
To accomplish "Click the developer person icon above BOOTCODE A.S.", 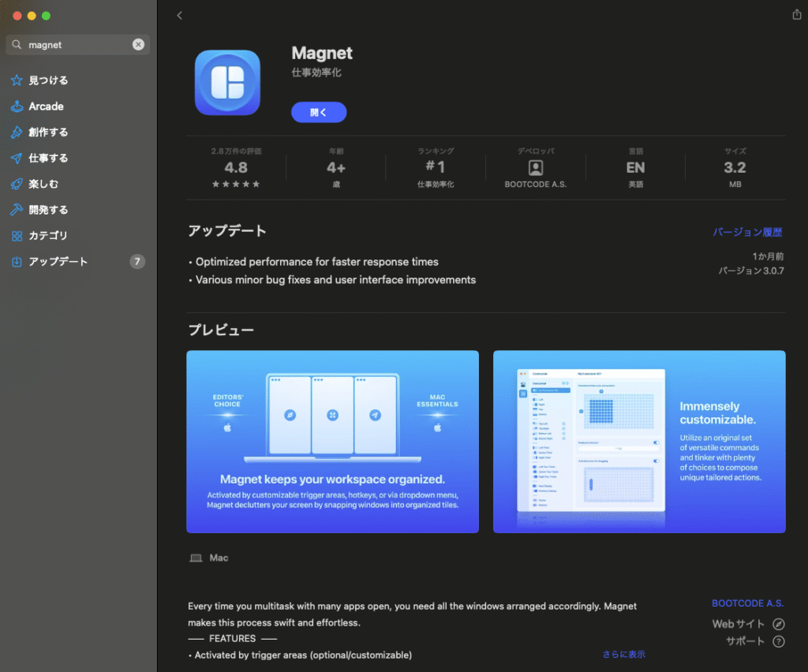I will point(536,168).
